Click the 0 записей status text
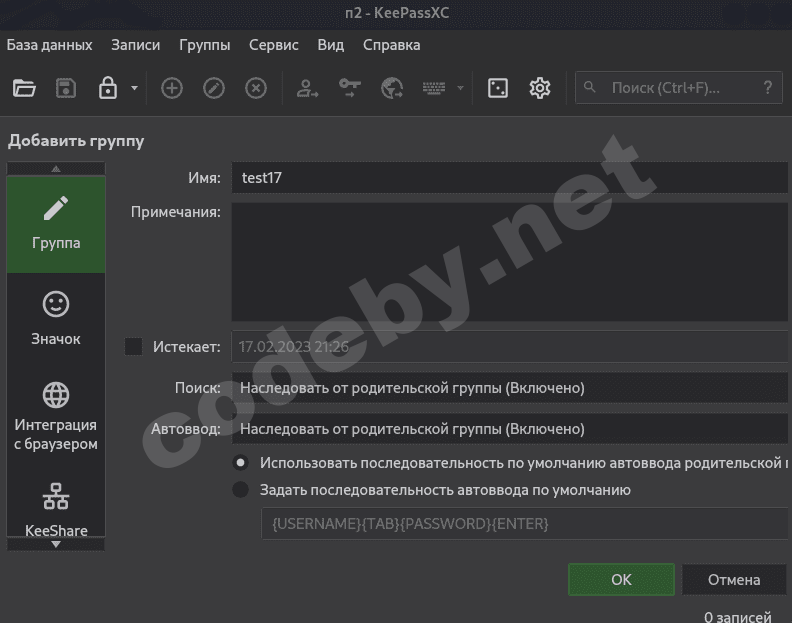Viewport: 792px width, 623px height. click(x=737, y=617)
